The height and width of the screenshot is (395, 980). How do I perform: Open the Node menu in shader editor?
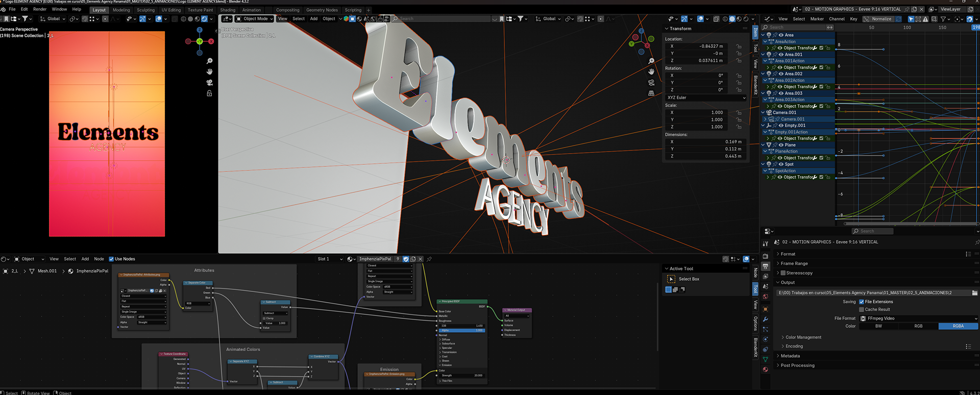point(99,259)
